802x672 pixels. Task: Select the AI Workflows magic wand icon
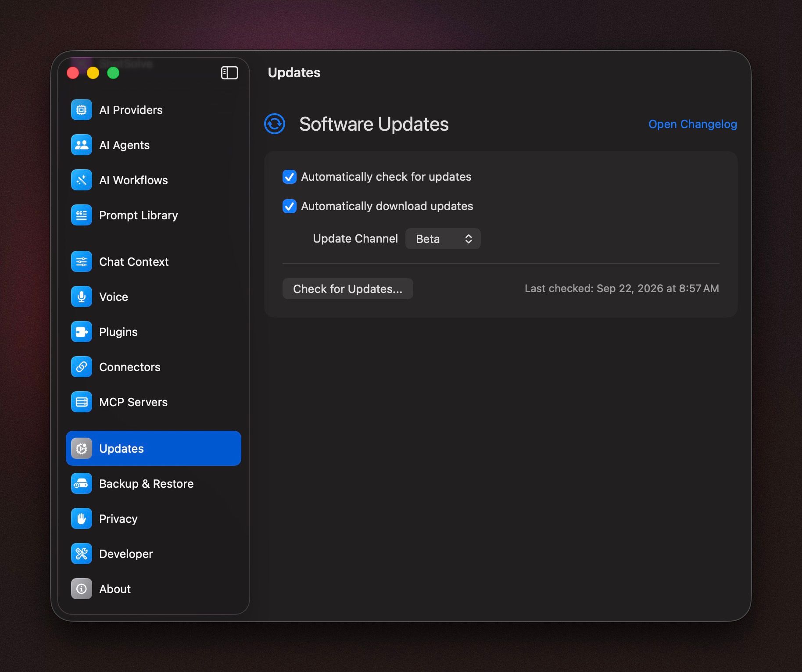[x=82, y=180]
